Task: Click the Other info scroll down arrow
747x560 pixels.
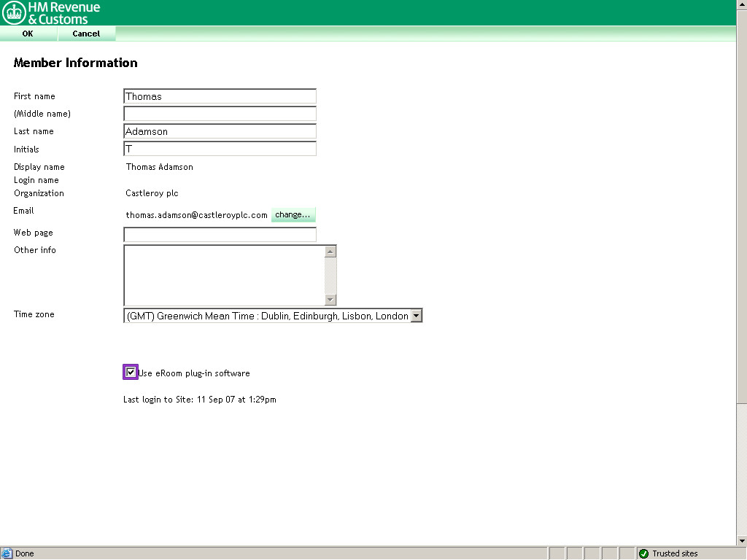Action: click(x=330, y=300)
